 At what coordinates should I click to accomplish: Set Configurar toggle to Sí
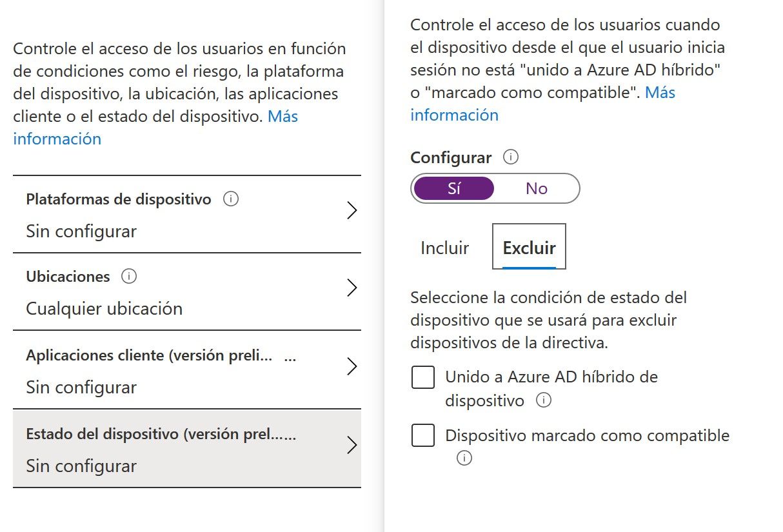point(454,188)
